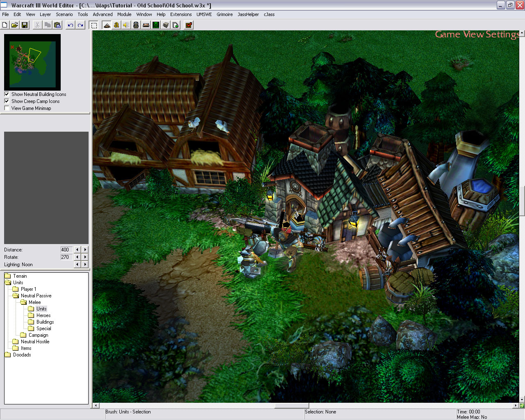Click the Rotate value field
The image size is (525, 420).
tap(66, 257)
